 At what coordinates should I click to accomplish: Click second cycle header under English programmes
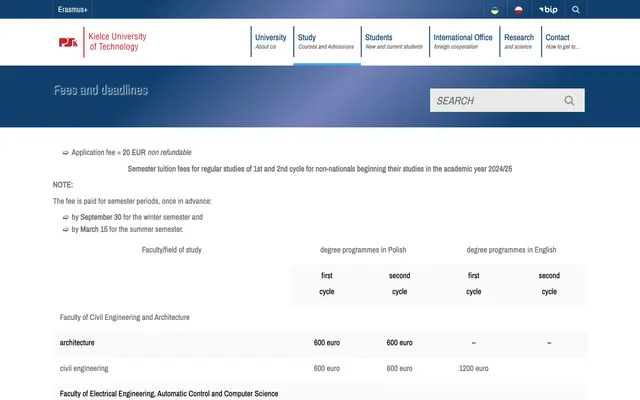point(549,283)
